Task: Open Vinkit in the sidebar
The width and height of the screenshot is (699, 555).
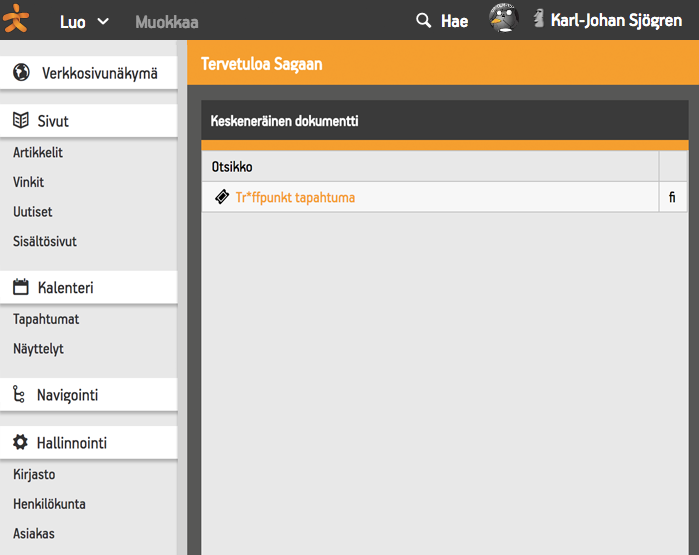Action: coord(29,182)
